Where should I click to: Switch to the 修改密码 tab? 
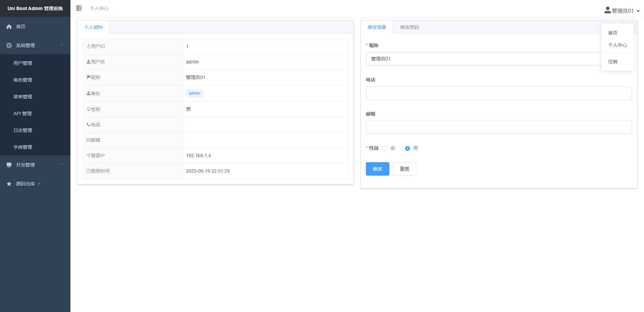click(409, 27)
